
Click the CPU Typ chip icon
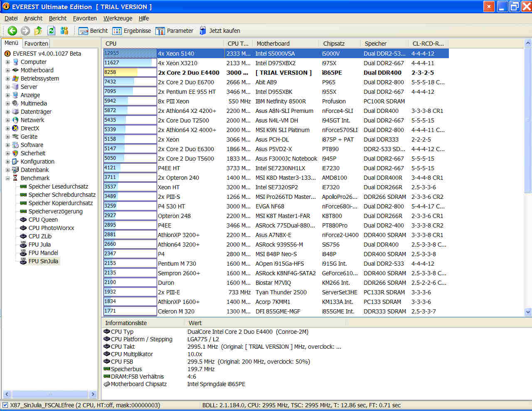coord(107,332)
